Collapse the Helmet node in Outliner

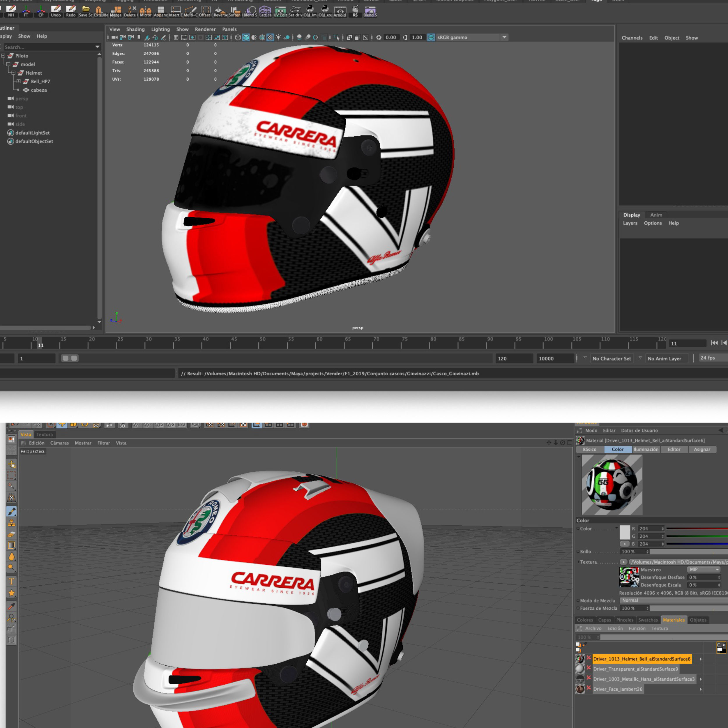[14, 73]
